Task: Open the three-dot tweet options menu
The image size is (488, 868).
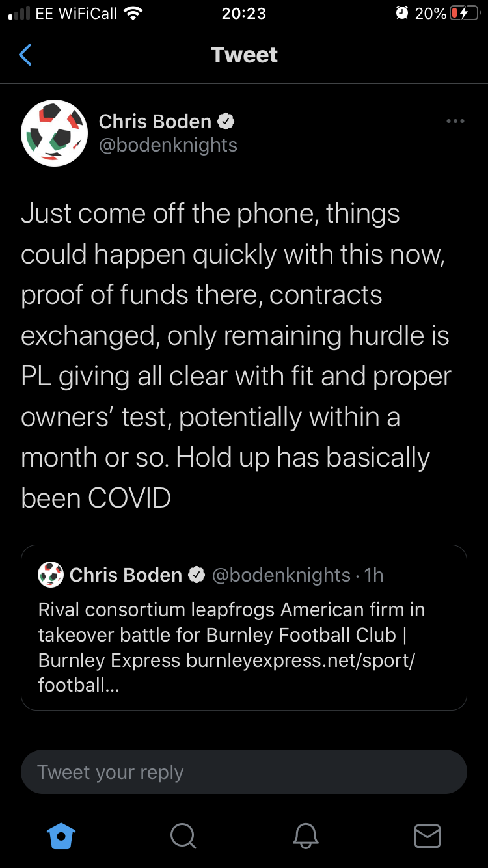Action: click(x=455, y=121)
